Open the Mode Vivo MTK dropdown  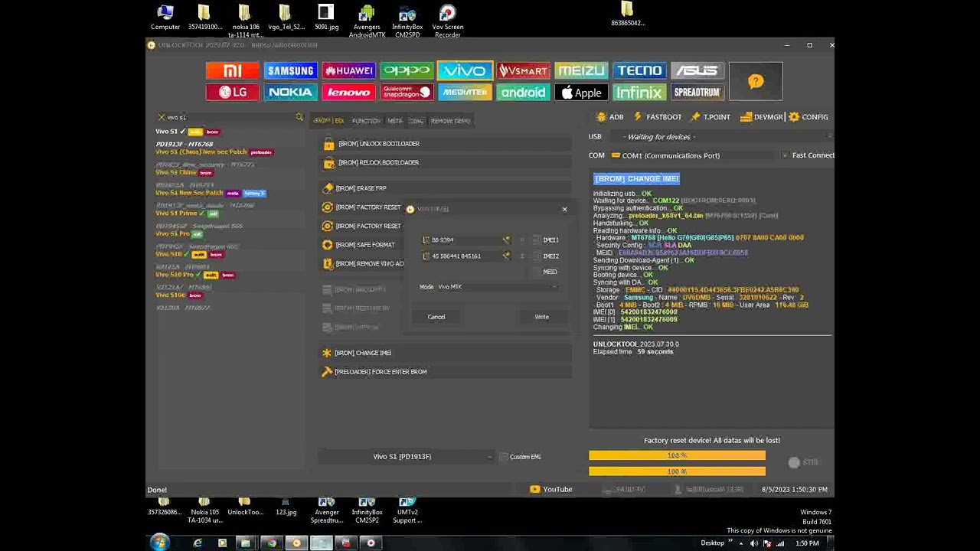[497, 287]
